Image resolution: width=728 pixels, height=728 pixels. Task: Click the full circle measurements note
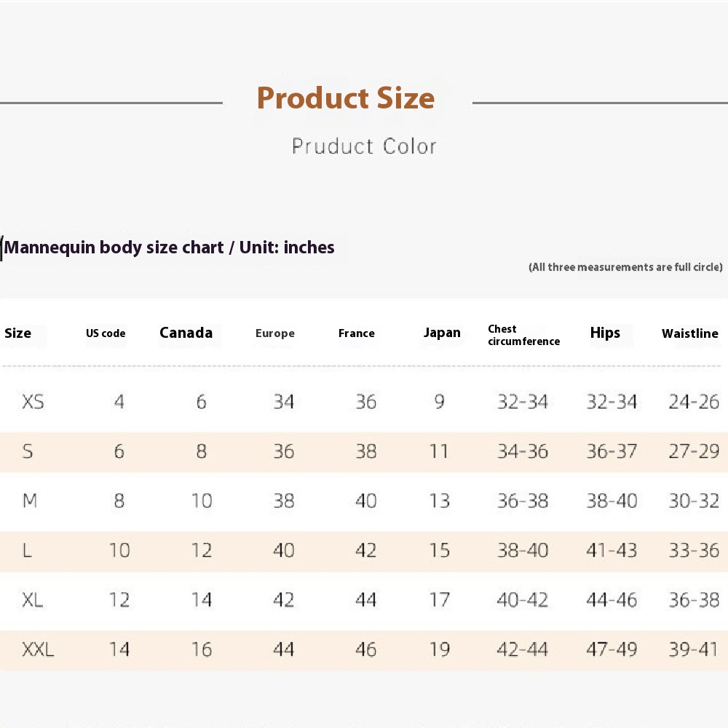(625, 267)
